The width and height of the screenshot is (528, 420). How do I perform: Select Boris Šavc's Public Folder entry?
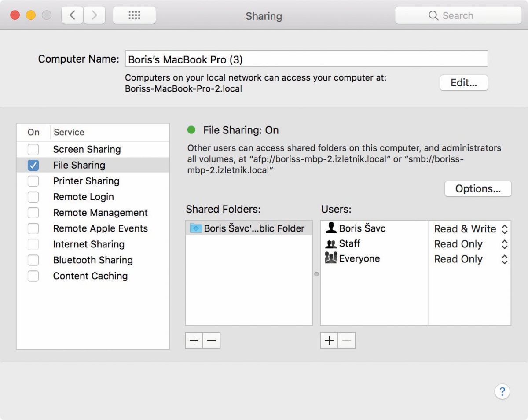coord(249,228)
